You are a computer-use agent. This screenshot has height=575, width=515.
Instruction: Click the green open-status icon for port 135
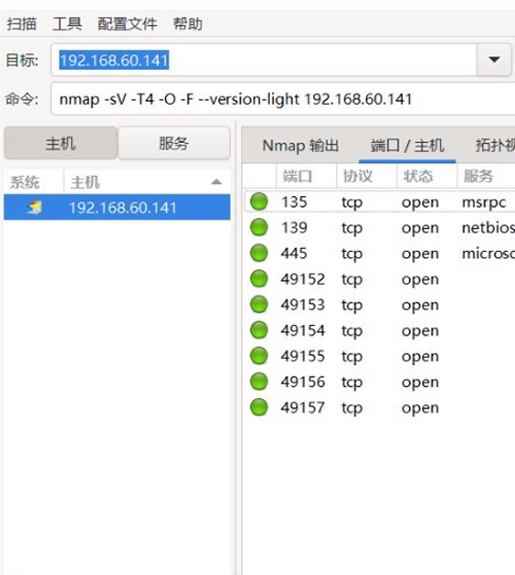[x=259, y=202]
